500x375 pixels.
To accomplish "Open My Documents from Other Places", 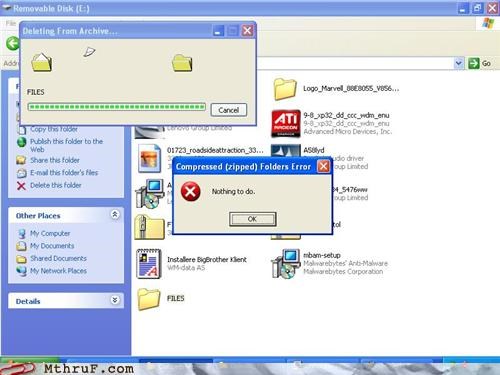I will coord(52,246).
